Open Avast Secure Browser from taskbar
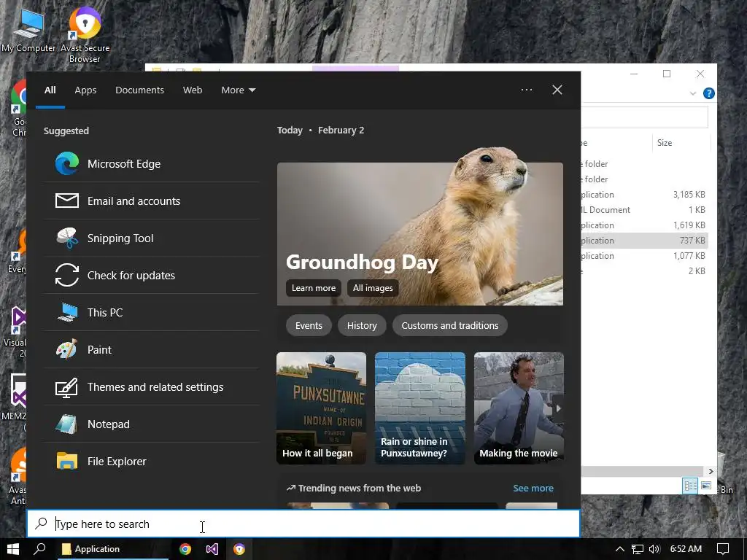 click(239, 549)
